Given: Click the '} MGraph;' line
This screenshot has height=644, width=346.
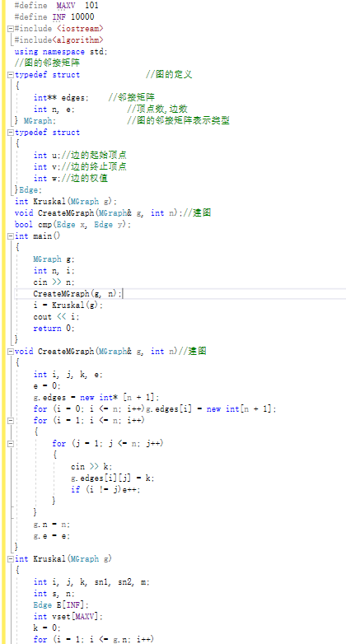Looking at the screenshot, I should pos(35,121).
